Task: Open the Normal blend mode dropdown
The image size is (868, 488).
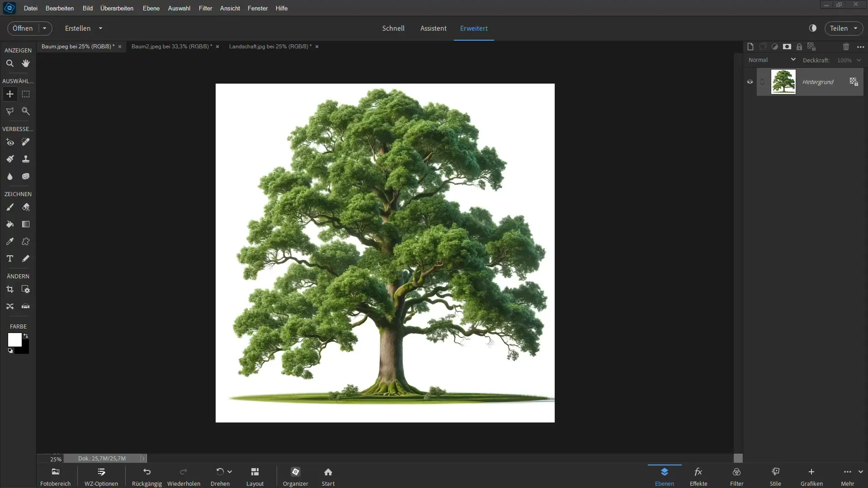Action: (x=772, y=60)
